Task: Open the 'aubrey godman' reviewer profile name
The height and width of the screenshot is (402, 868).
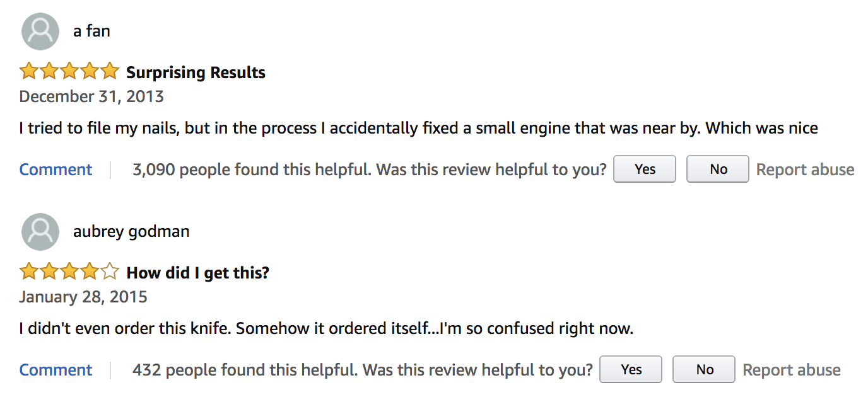Action: pos(131,232)
